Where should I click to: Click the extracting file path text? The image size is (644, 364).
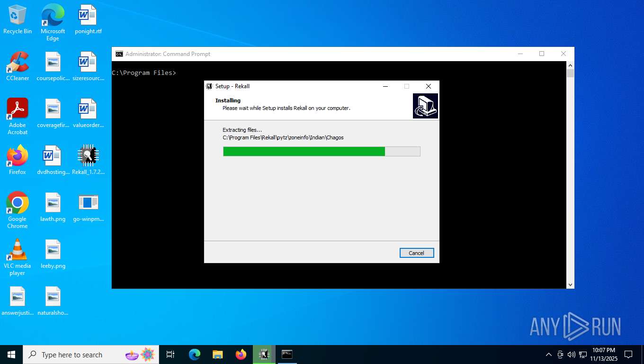coord(283,137)
